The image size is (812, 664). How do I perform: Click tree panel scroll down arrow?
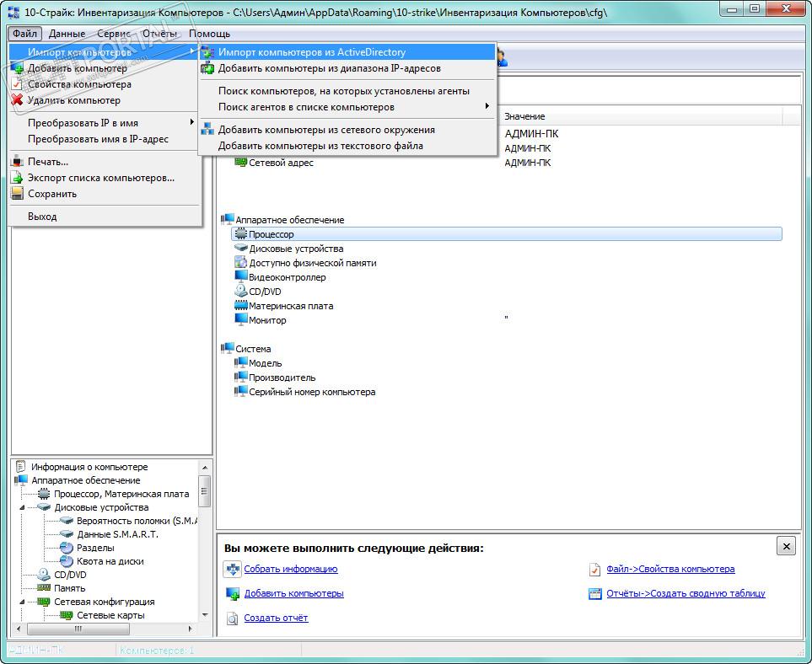pyautogui.click(x=205, y=615)
